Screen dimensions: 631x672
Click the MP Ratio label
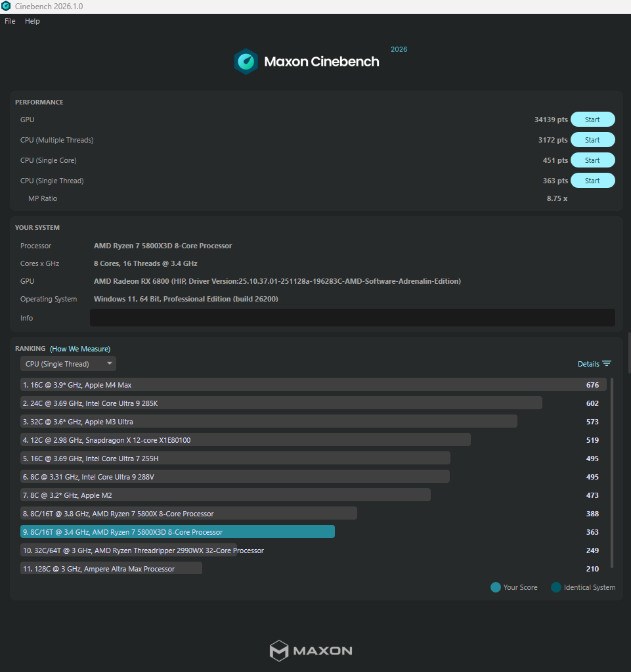43,198
